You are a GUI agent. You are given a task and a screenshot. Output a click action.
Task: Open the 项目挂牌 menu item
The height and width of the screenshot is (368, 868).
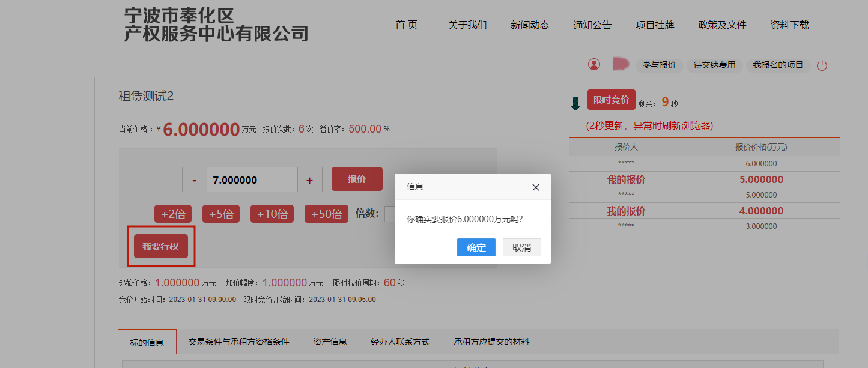pyautogui.click(x=655, y=25)
